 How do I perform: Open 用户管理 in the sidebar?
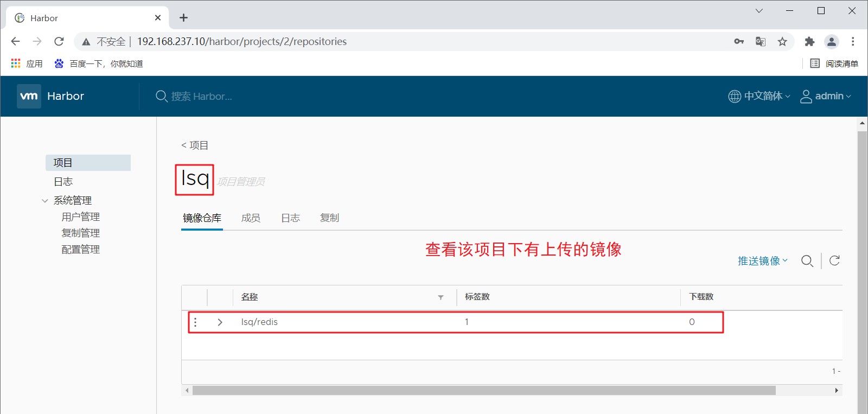(x=80, y=217)
